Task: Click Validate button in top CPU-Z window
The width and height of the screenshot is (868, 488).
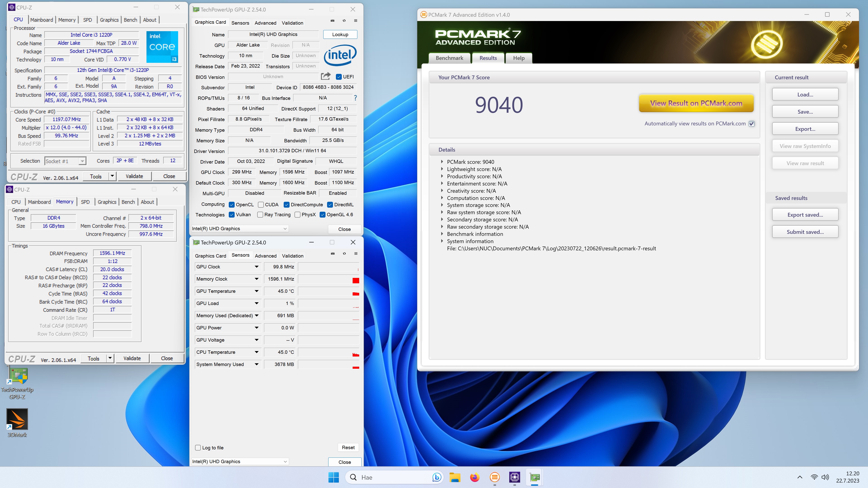Action: tap(134, 176)
